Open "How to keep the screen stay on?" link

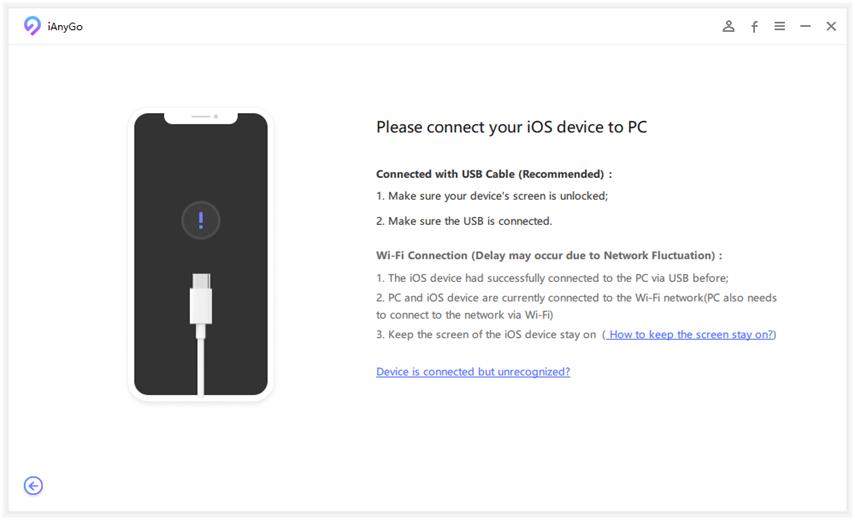click(x=691, y=335)
